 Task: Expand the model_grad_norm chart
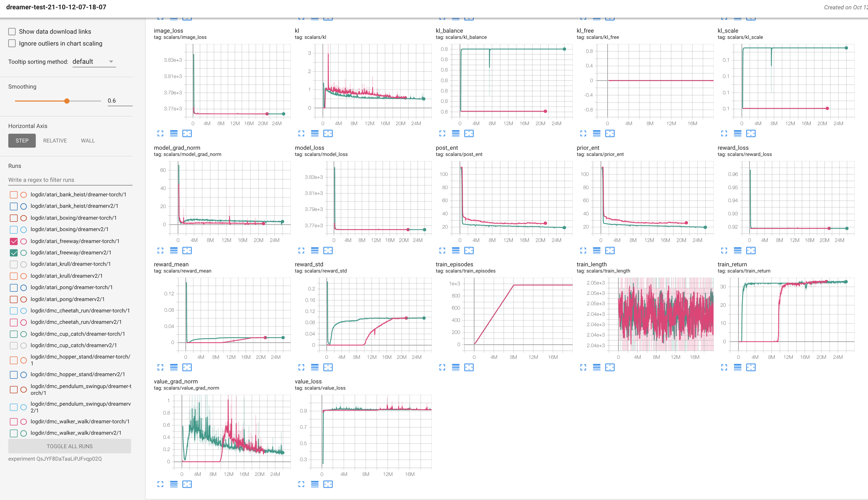[160, 250]
